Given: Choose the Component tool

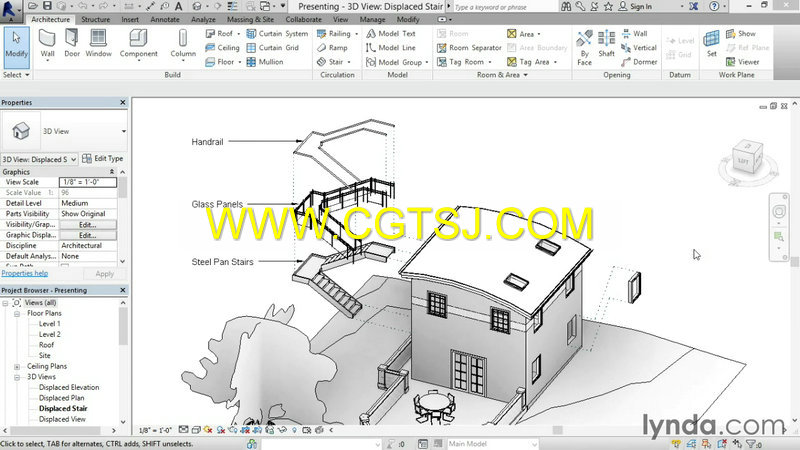Looking at the screenshot, I should [x=138, y=46].
